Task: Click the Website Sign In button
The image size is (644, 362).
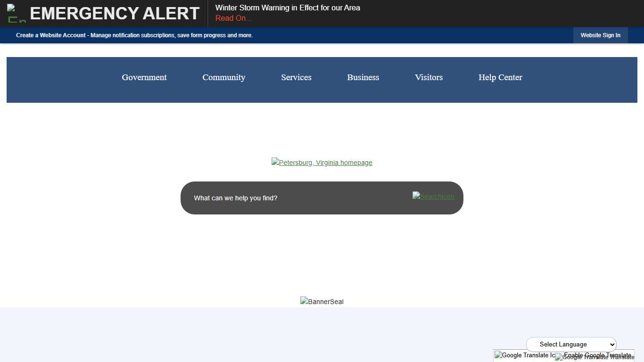Action: [600, 35]
